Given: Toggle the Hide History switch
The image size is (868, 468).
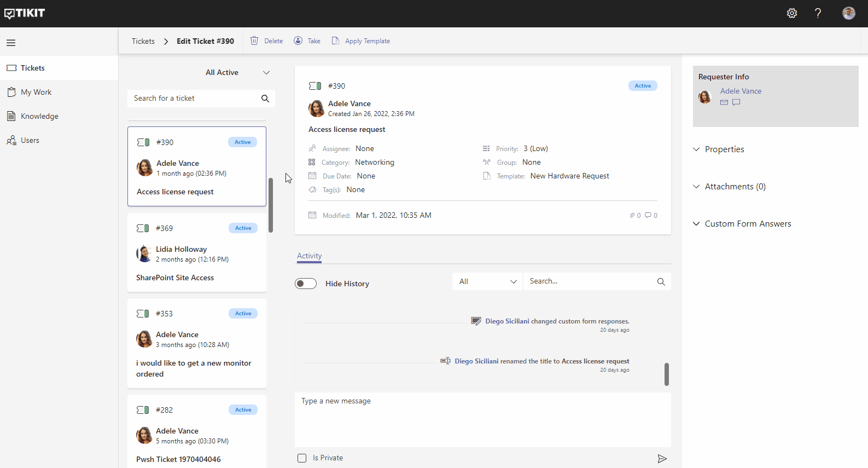Looking at the screenshot, I should (x=306, y=284).
